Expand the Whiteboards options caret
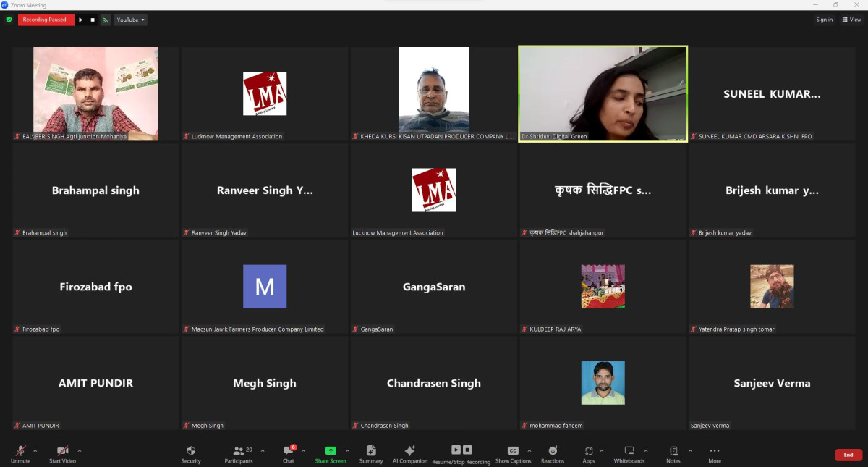This screenshot has width=868, height=467. tap(646, 450)
